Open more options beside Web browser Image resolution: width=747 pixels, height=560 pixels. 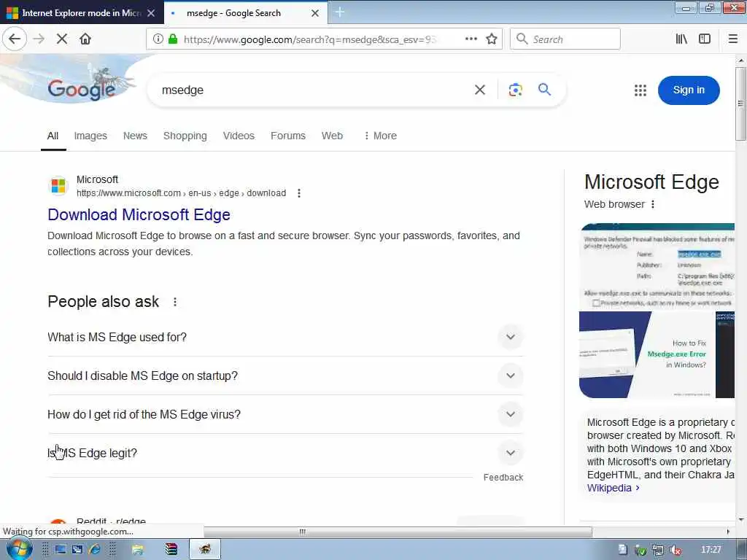[x=653, y=204]
